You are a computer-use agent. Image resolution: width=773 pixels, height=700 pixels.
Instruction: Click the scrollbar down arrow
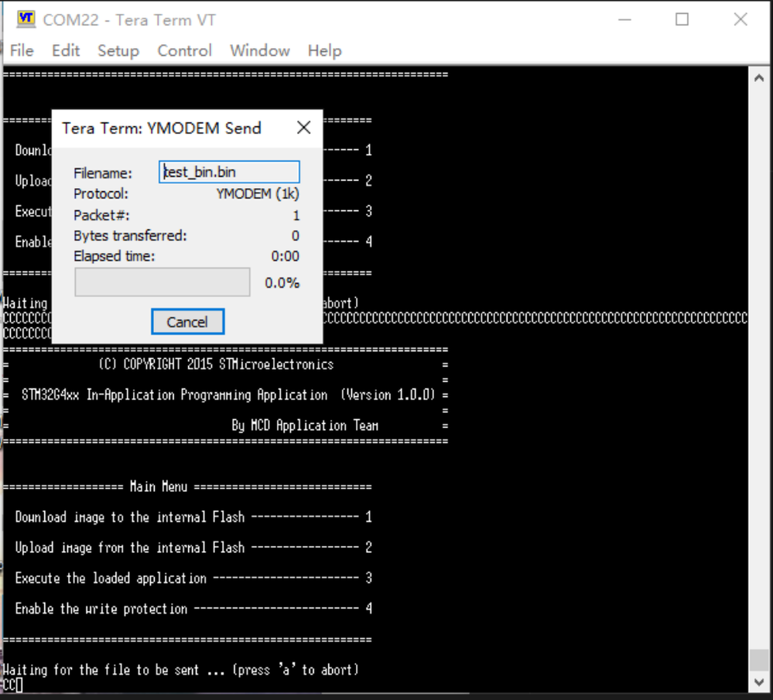pos(759,683)
